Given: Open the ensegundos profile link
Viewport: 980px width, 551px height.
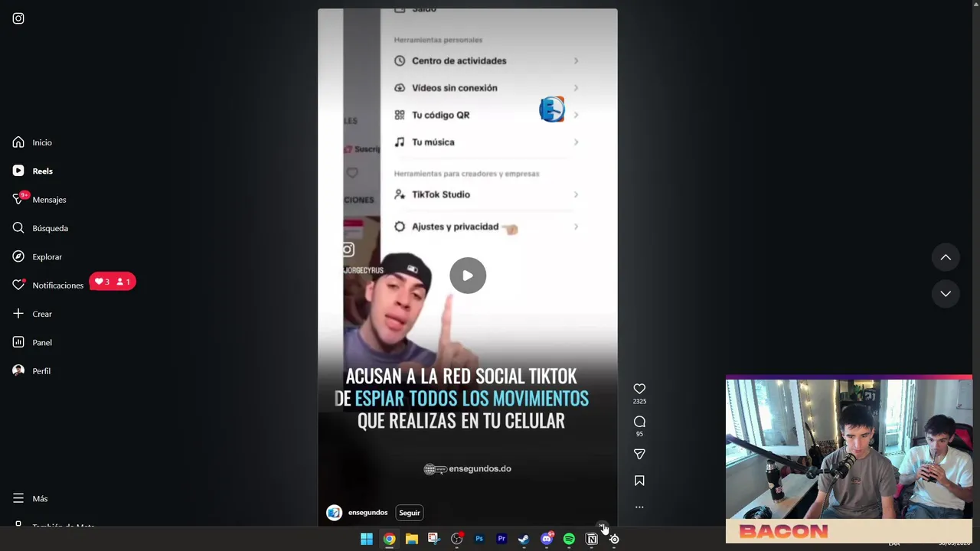Looking at the screenshot, I should click(367, 513).
